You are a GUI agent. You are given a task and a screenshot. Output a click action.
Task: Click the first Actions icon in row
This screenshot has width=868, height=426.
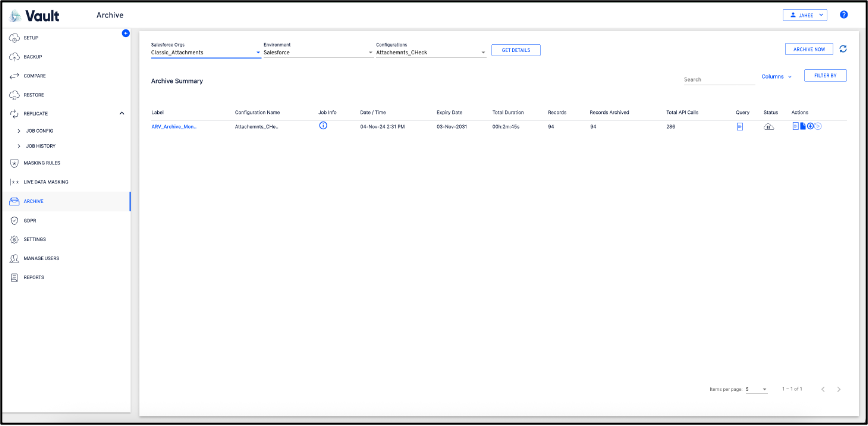[795, 127]
